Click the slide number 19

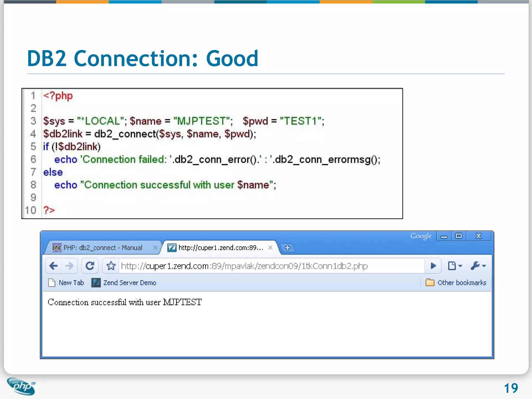click(511, 388)
